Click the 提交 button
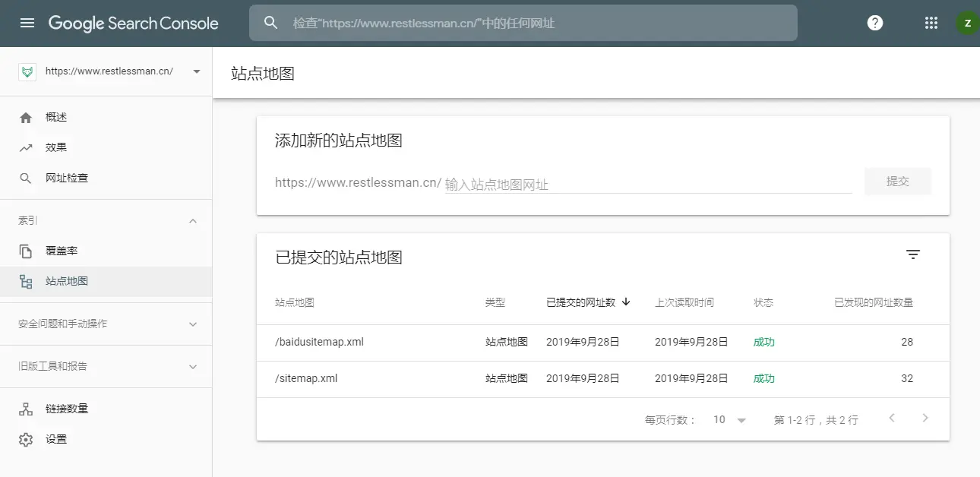This screenshot has height=477, width=980. click(x=897, y=182)
